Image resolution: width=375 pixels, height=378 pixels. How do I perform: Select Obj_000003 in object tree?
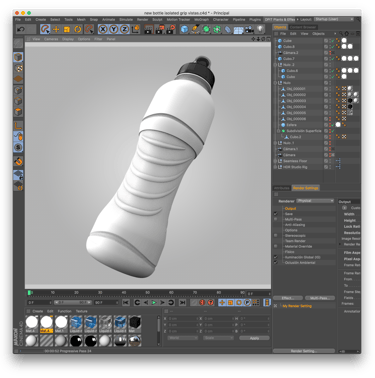click(x=296, y=101)
